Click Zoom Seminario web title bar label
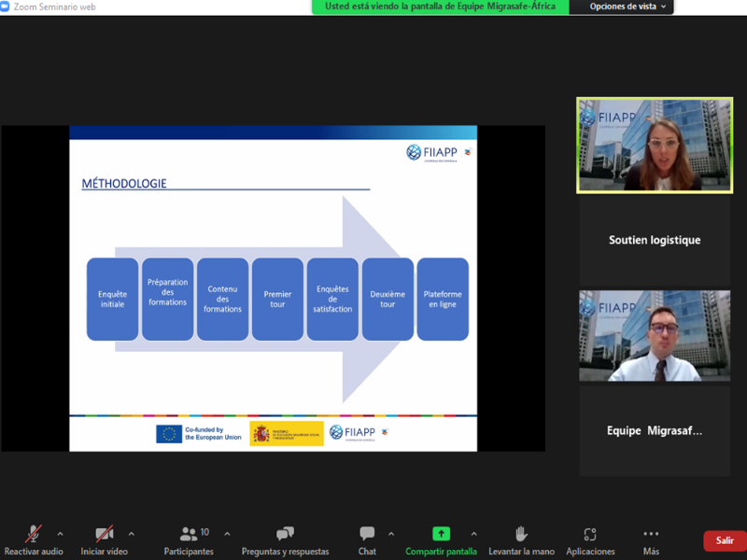747x560 pixels. coord(54,7)
